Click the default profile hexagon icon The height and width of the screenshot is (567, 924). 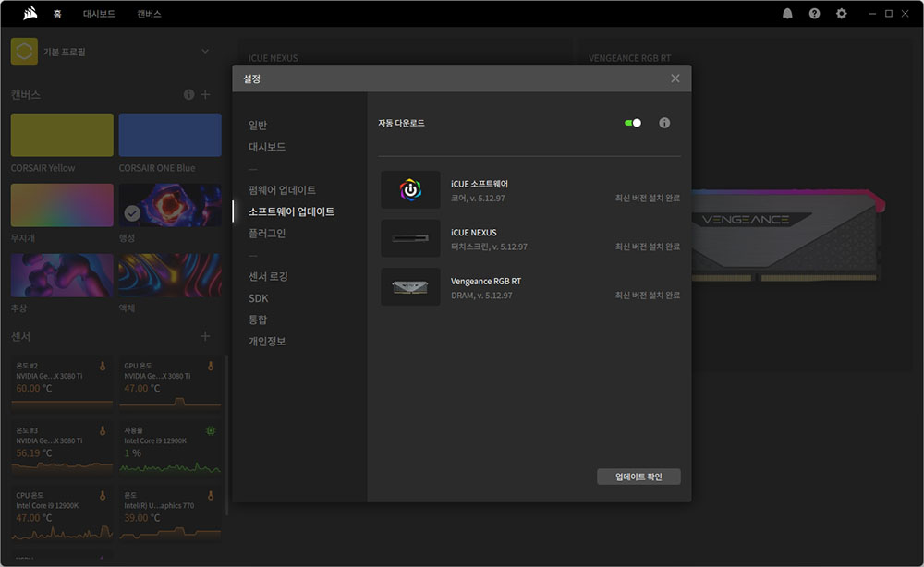(x=24, y=51)
